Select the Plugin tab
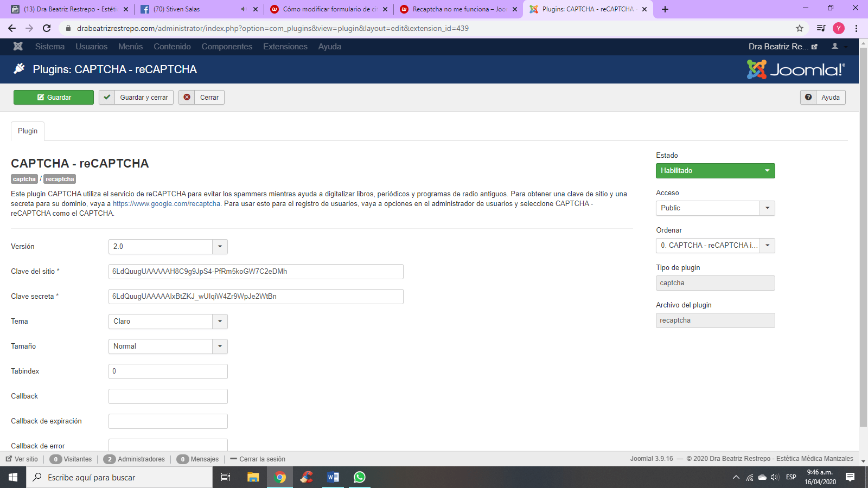This screenshot has width=868, height=488. click(x=28, y=131)
